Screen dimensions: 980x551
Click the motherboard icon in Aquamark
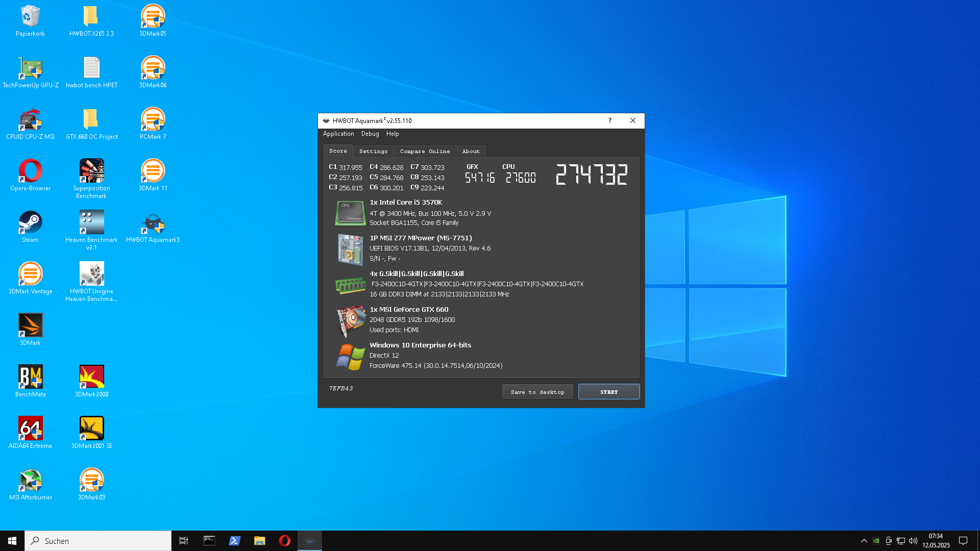(x=350, y=249)
